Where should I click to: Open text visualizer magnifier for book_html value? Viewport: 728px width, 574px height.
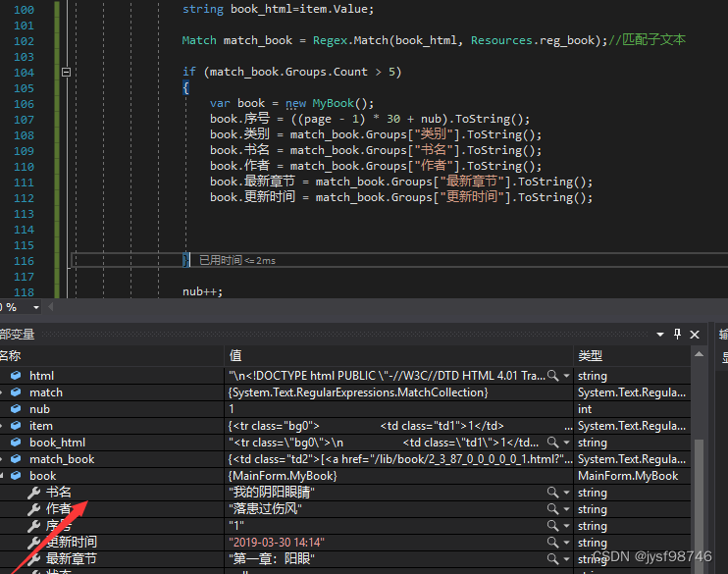[x=552, y=443]
